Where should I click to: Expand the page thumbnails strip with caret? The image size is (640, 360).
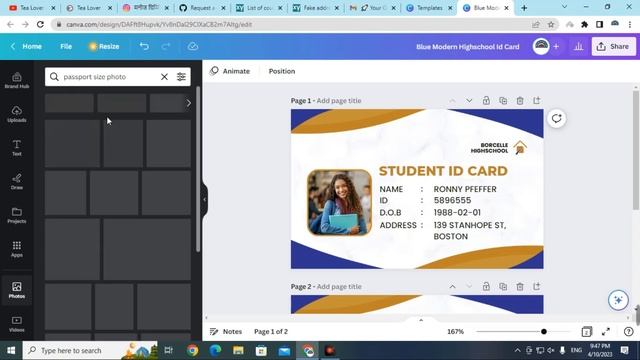(x=421, y=320)
